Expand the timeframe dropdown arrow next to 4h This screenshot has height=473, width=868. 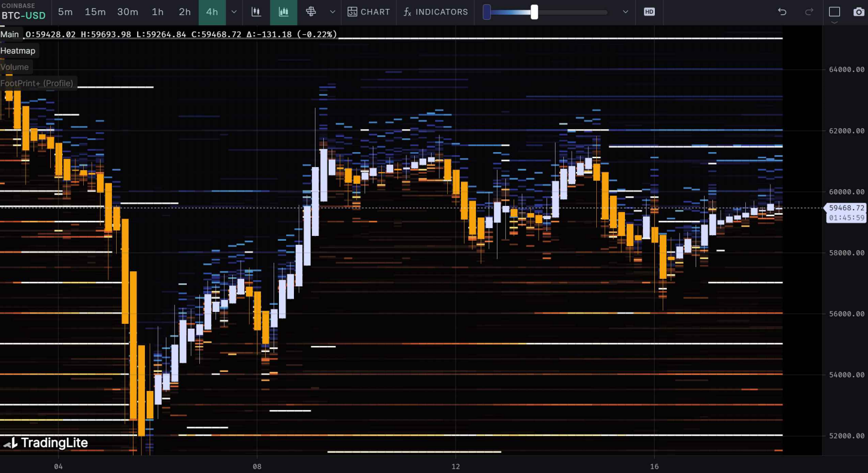(234, 12)
